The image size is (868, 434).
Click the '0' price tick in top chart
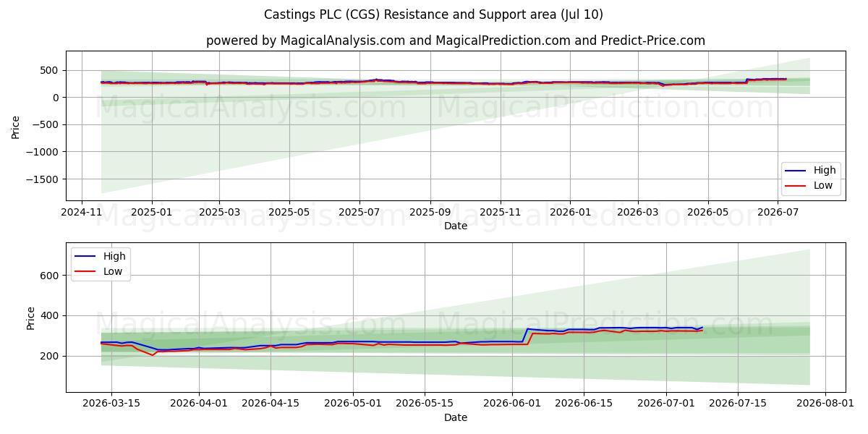57,98
